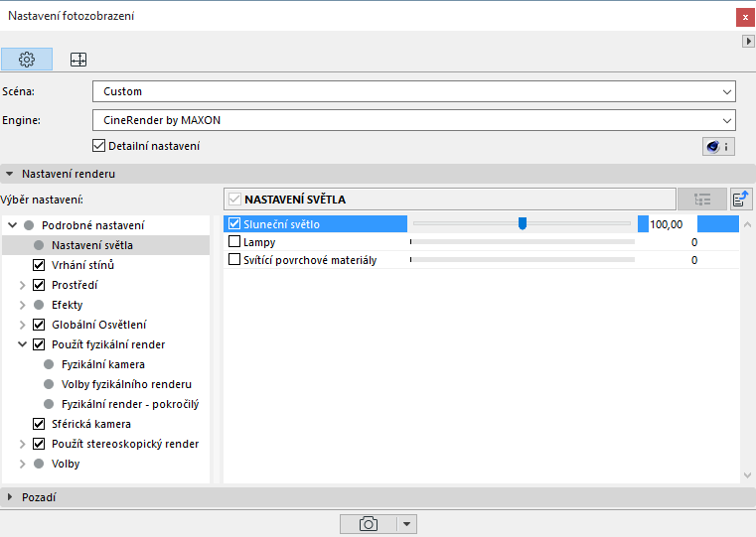Click the import settings icon with blue arrow
The image size is (756, 537).
point(740,199)
